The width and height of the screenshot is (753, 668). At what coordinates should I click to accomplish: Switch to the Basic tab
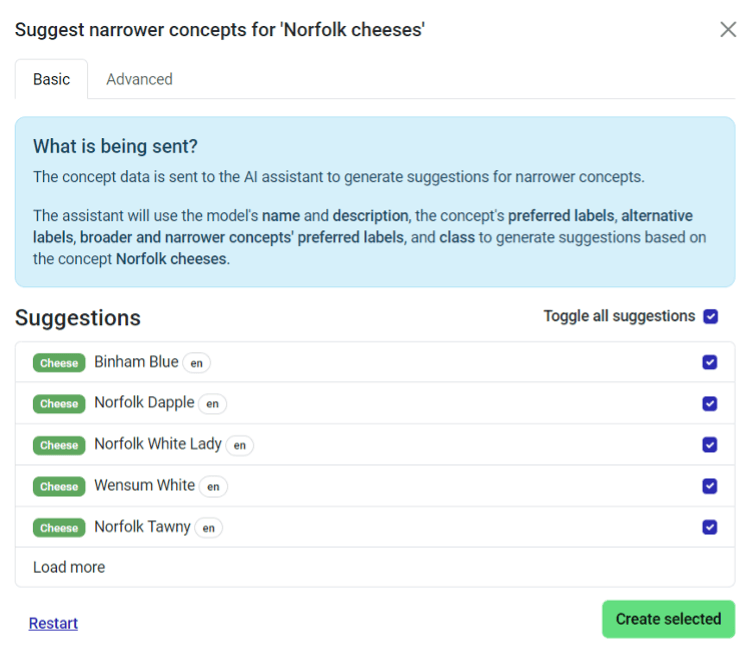(51, 79)
